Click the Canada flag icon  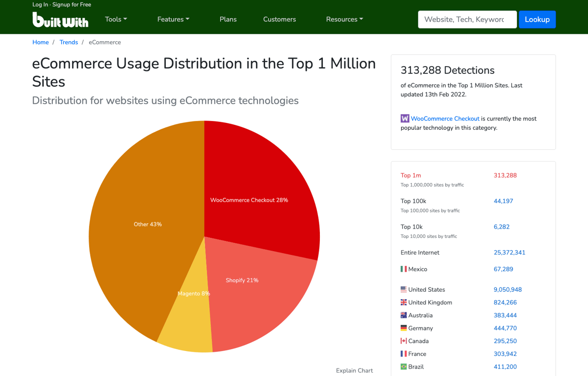[404, 341]
